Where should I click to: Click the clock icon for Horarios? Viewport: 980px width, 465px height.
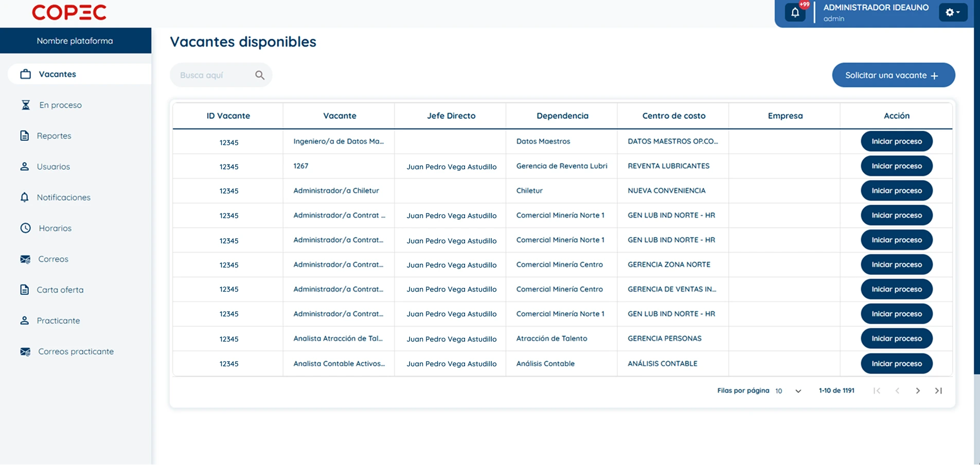point(25,228)
